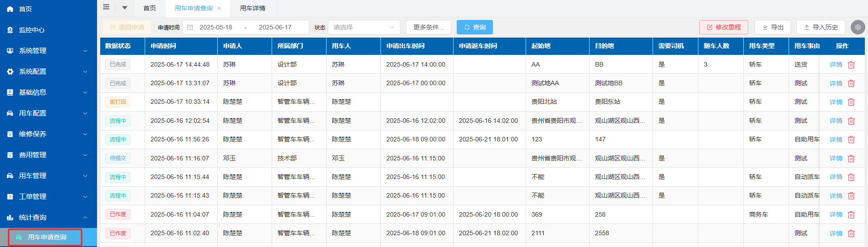Open 监控中心 from sidebar
The height and width of the screenshot is (247, 868).
point(32,30)
